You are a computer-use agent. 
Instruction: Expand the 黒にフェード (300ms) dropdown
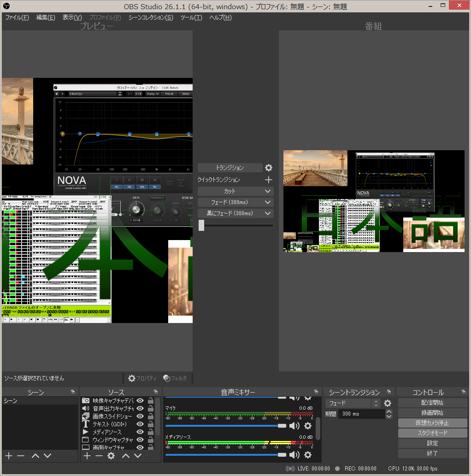coord(268,213)
